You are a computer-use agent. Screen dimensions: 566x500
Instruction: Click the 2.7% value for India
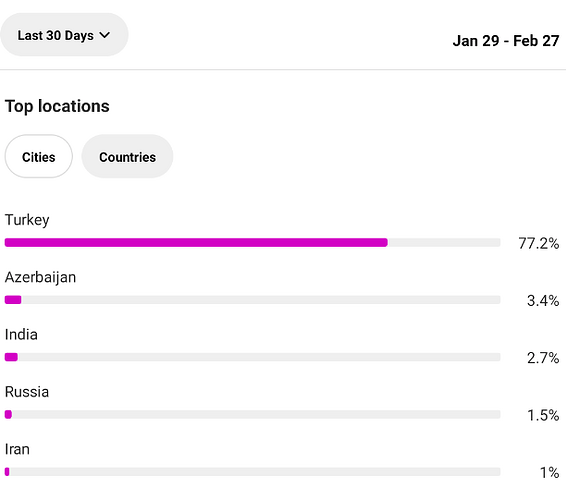(543, 358)
